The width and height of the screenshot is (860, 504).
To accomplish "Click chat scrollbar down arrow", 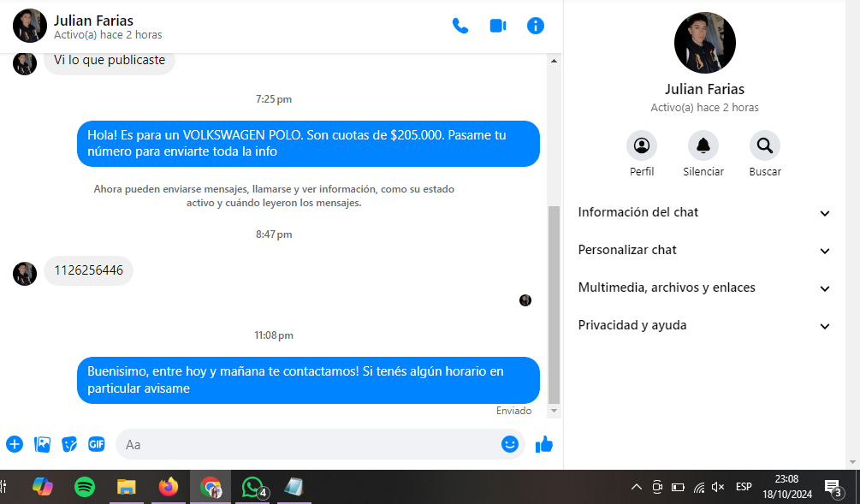I will pyautogui.click(x=554, y=411).
